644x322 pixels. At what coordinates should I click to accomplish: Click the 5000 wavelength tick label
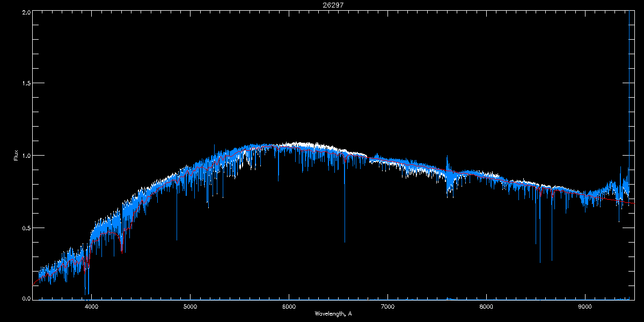[191, 307]
